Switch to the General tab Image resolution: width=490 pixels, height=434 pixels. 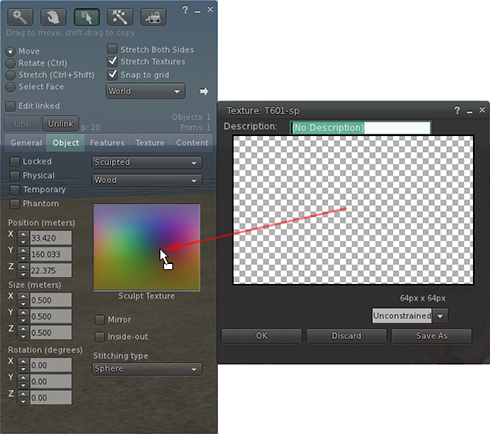[x=26, y=143]
